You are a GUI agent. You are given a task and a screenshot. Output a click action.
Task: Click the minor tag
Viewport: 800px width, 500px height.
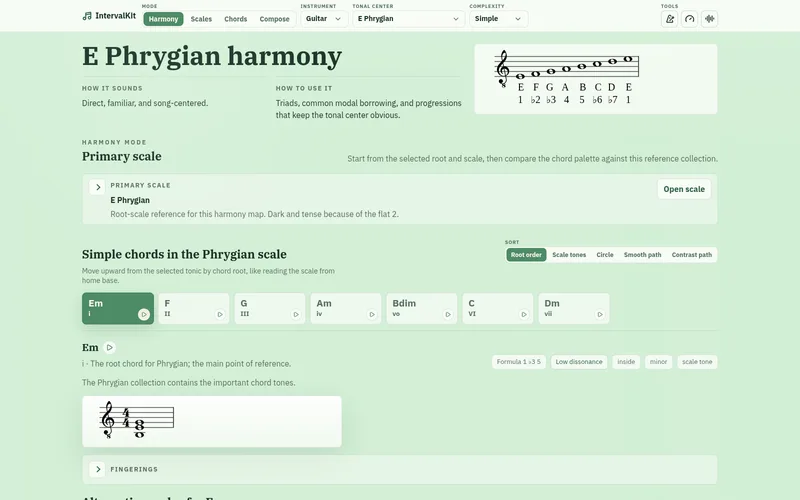(x=658, y=362)
